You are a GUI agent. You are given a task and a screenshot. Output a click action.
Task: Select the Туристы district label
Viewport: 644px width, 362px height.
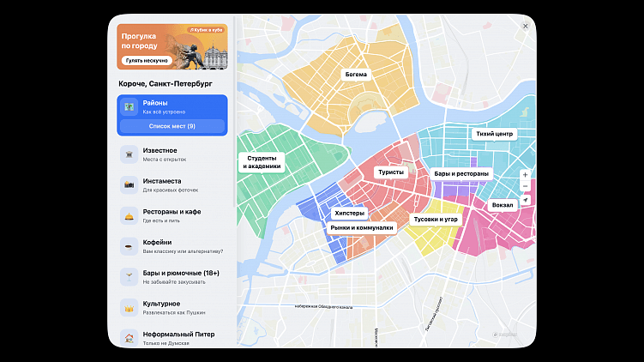(x=391, y=172)
